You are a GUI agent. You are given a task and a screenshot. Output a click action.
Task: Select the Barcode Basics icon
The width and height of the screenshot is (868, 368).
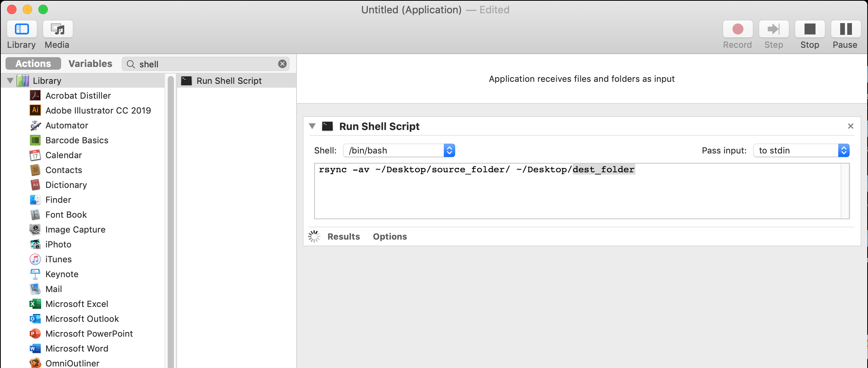click(35, 140)
